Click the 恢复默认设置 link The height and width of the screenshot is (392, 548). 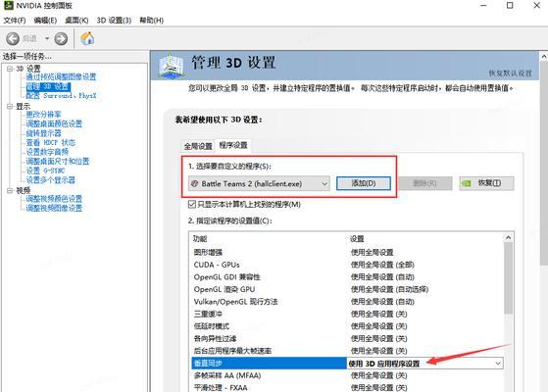(x=510, y=73)
